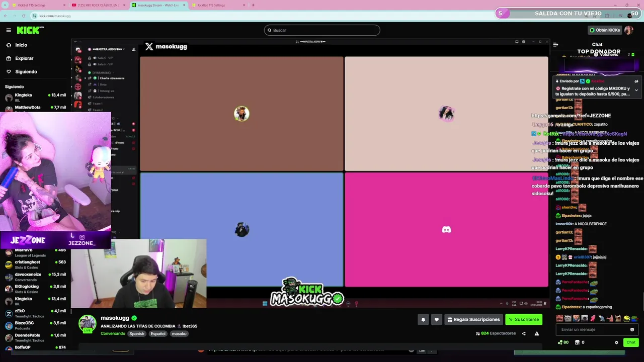Open a new browser tab
This screenshot has height=362, width=644.
point(253,5)
